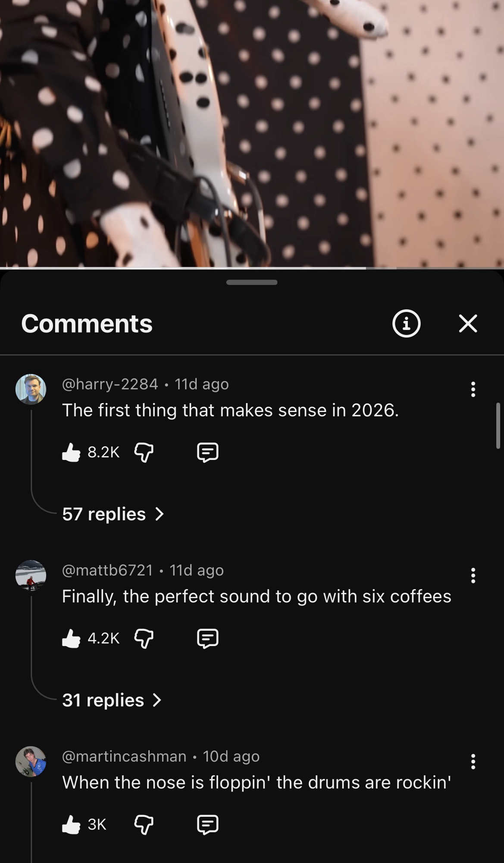Click the @martincashman username link

(x=124, y=756)
